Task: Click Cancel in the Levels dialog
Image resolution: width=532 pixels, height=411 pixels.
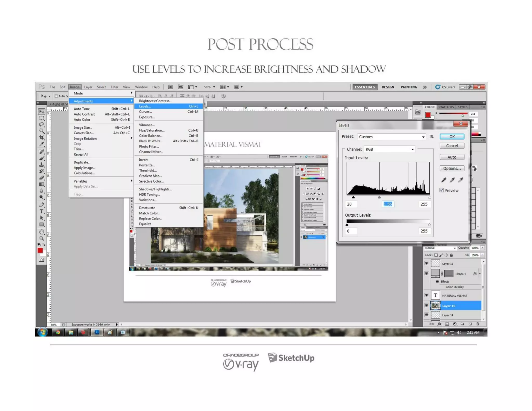Action: pyautogui.click(x=452, y=146)
